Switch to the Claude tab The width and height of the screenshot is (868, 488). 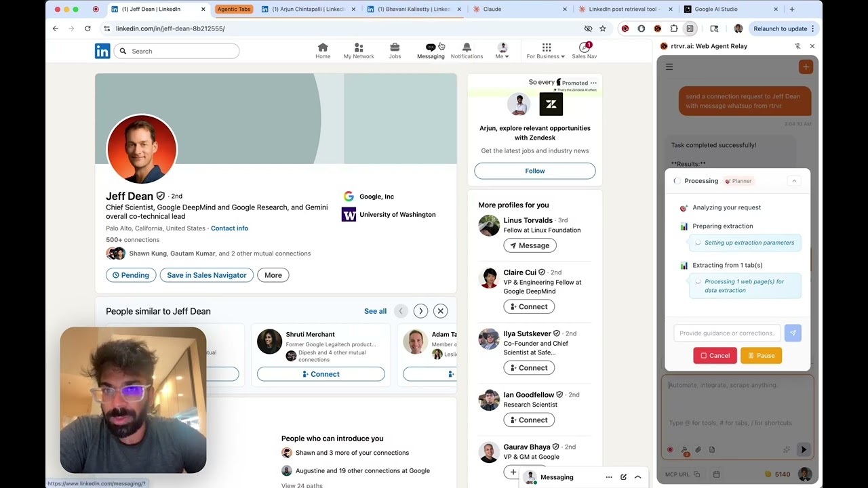521,9
